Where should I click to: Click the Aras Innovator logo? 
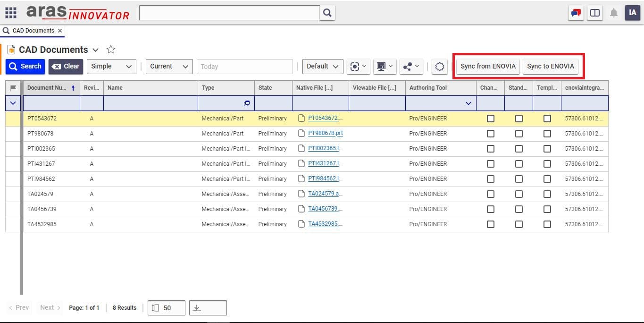(x=78, y=13)
